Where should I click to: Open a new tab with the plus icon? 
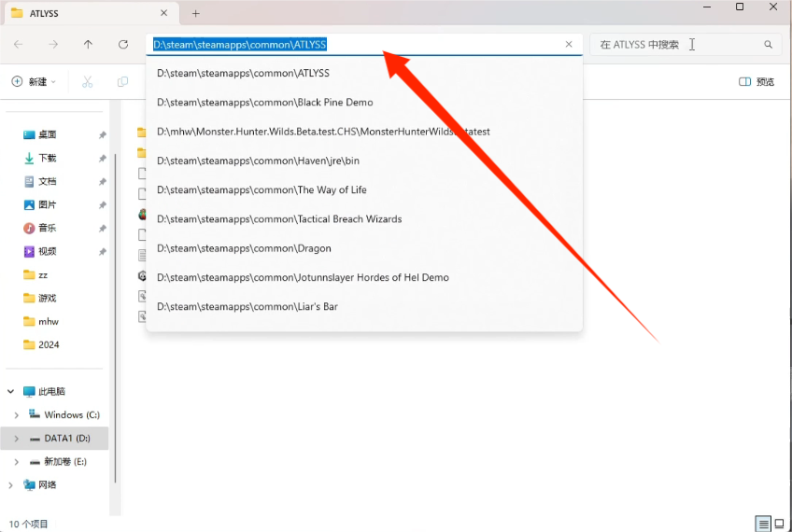[x=196, y=13]
